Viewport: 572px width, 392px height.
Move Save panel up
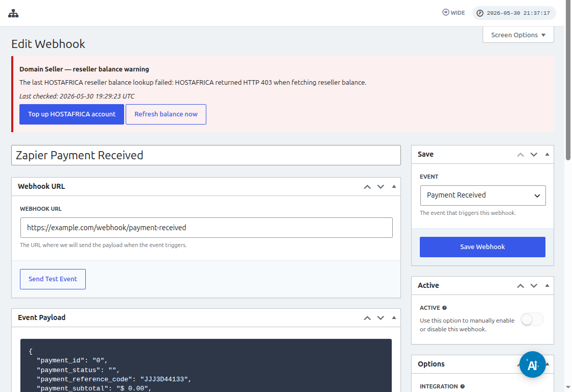tap(520, 155)
